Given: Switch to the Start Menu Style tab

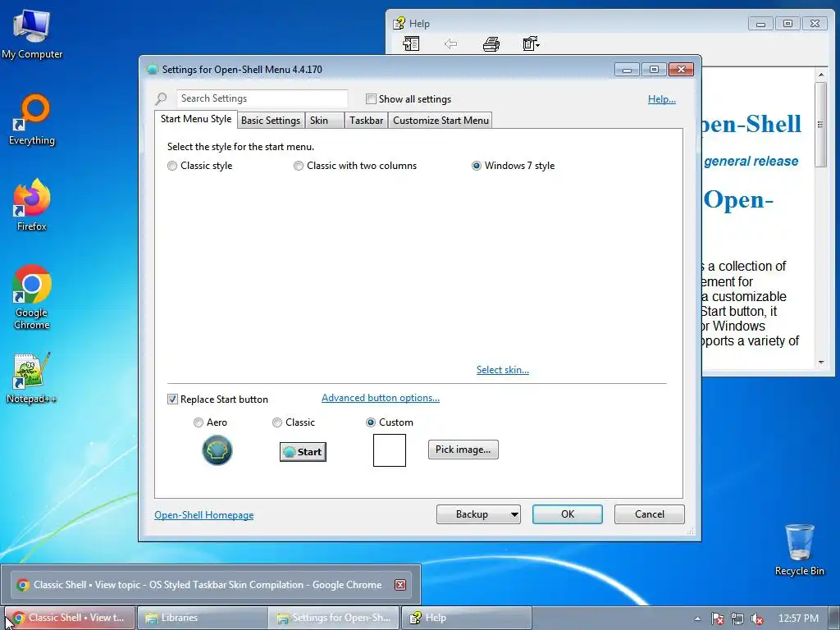Looking at the screenshot, I should (x=196, y=119).
